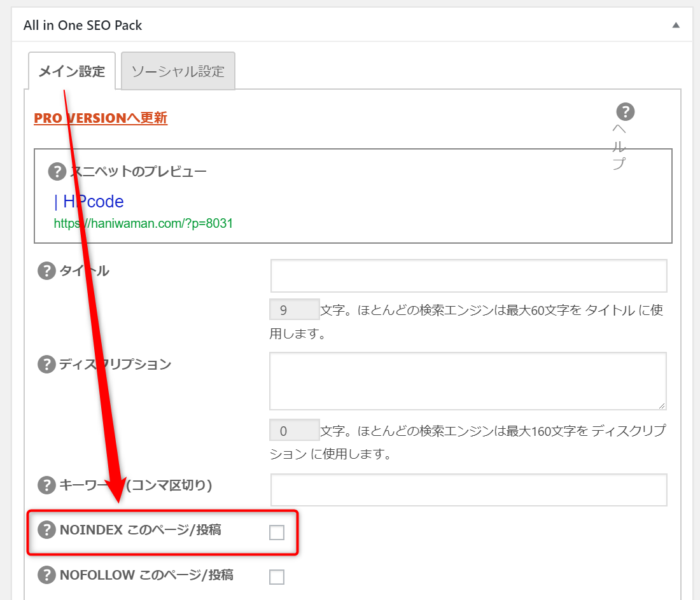The height and width of the screenshot is (600, 700).
Task: Show help for the ディスクリプション field
Action: (x=45, y=364)
